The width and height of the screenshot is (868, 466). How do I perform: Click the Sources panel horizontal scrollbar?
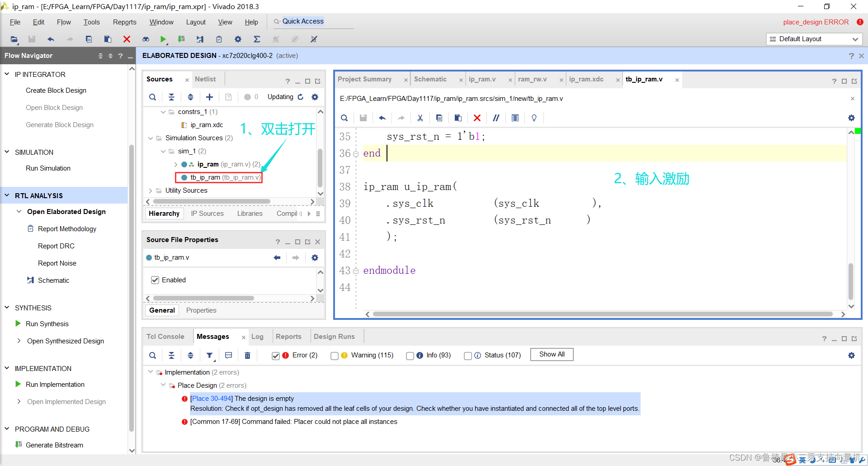pos(212,201)
